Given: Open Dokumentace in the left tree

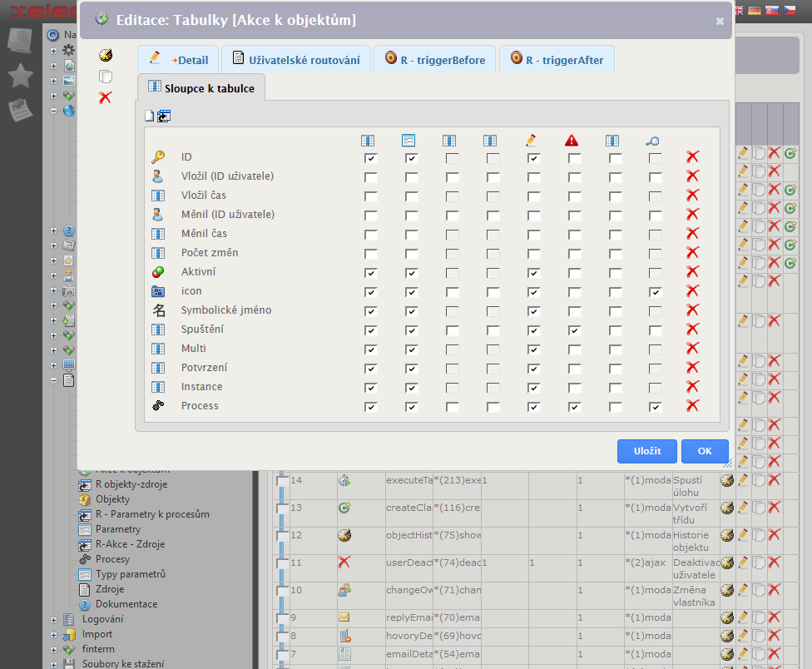Looking at the screenshot, I should pyautogui.click(x=126, y=604).
